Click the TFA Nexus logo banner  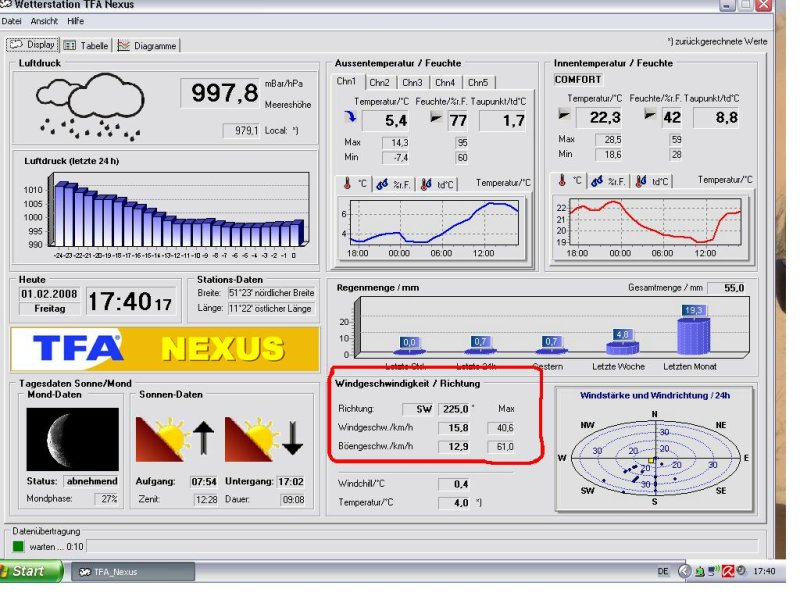coord(165,349)
